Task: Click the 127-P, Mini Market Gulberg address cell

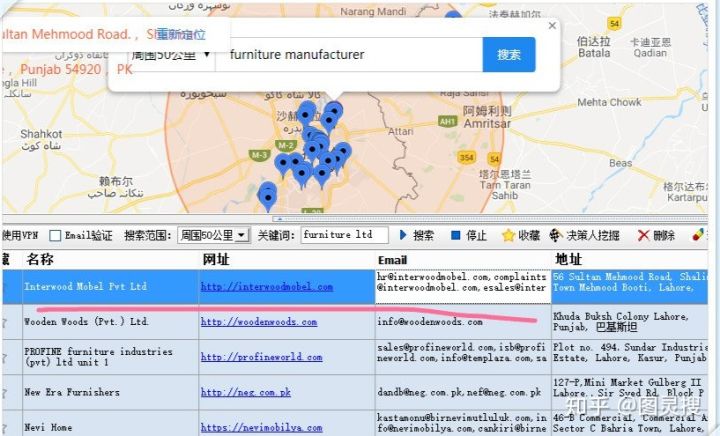Action: [x=630, y=392]
